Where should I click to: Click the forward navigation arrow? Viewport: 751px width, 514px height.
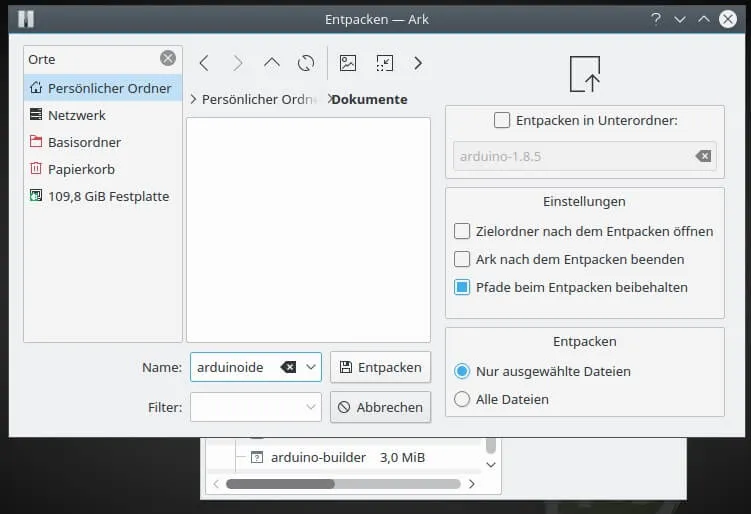point(238,63)
